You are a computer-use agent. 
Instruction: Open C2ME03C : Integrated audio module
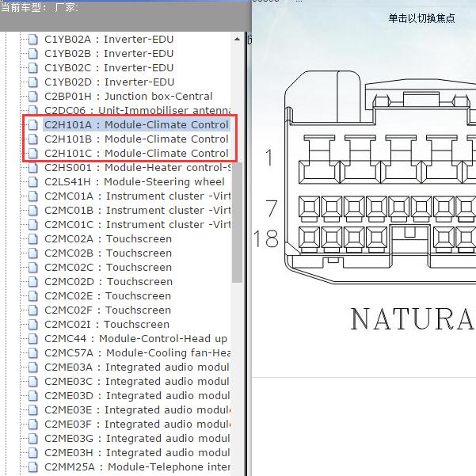tap(137, 382)
